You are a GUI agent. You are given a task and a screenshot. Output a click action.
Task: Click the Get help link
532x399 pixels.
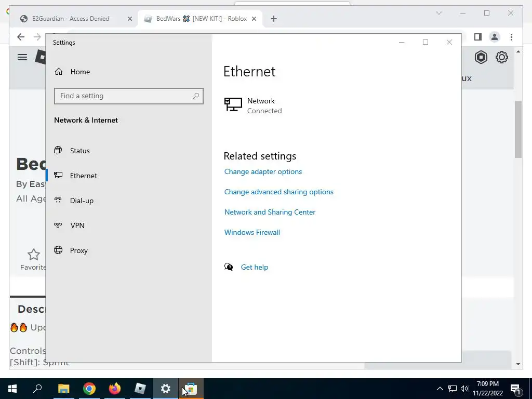[x=255, y=268]
